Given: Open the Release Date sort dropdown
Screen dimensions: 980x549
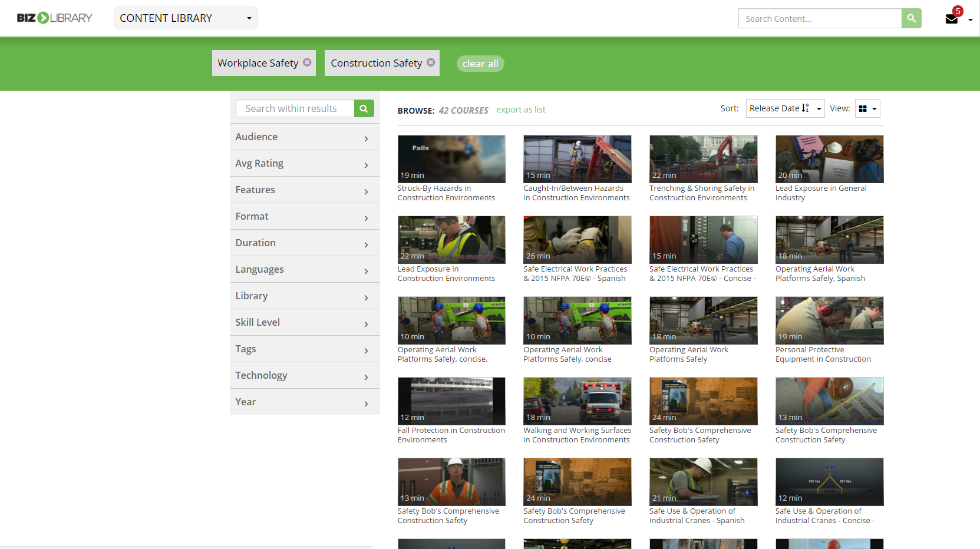Looking at the screenshot, I should point(784,108).
